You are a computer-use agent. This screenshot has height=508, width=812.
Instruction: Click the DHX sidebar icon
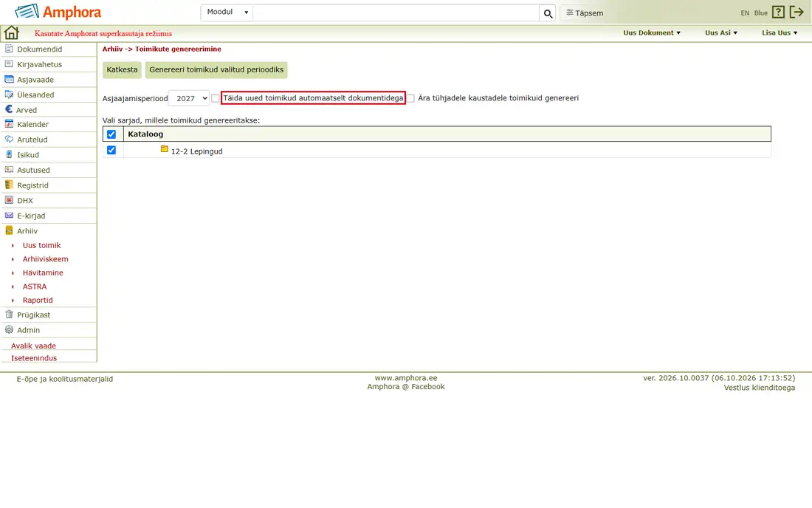9,200
